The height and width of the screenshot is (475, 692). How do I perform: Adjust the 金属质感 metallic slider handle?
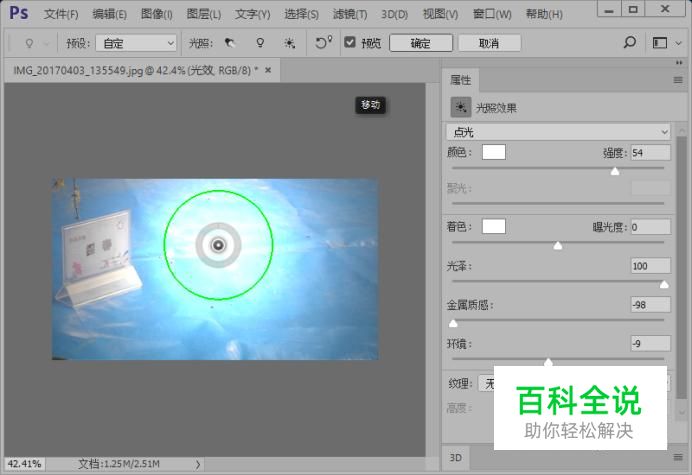click(453, 323)
